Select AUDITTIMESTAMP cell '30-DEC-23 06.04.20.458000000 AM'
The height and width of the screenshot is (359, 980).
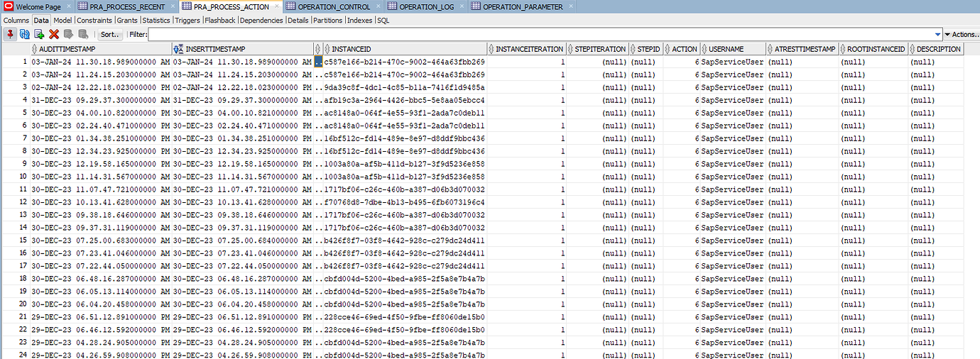point(101,304)
